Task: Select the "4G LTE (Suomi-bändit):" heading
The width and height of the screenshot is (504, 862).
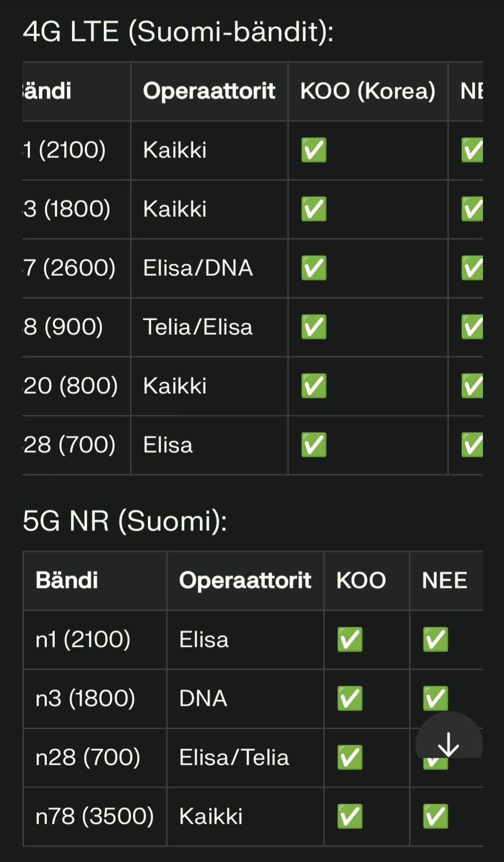Action: click(178, 31)
